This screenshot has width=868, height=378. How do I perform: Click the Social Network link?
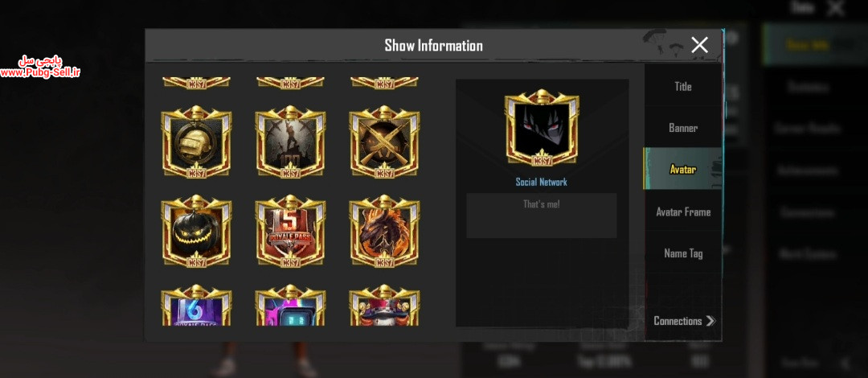(x=542, y=182)
